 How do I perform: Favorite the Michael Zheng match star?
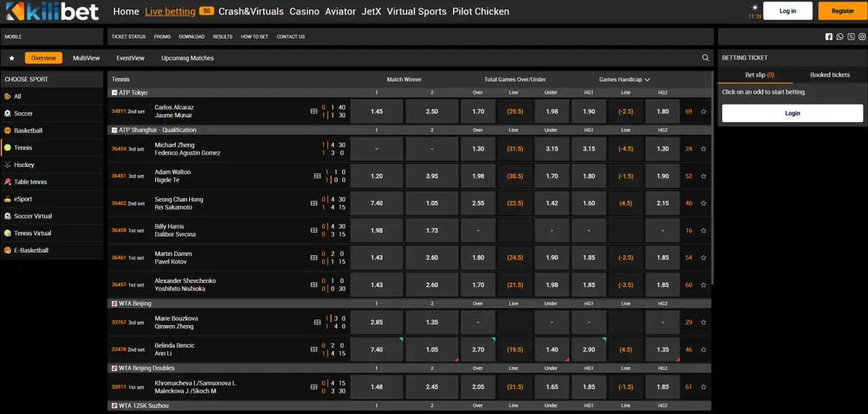coord(703,149)
